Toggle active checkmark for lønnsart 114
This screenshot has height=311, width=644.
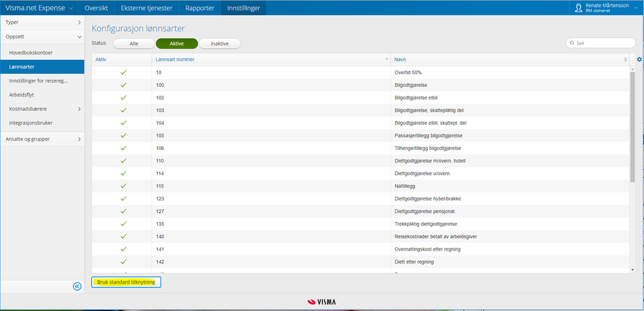click(123, 173)
